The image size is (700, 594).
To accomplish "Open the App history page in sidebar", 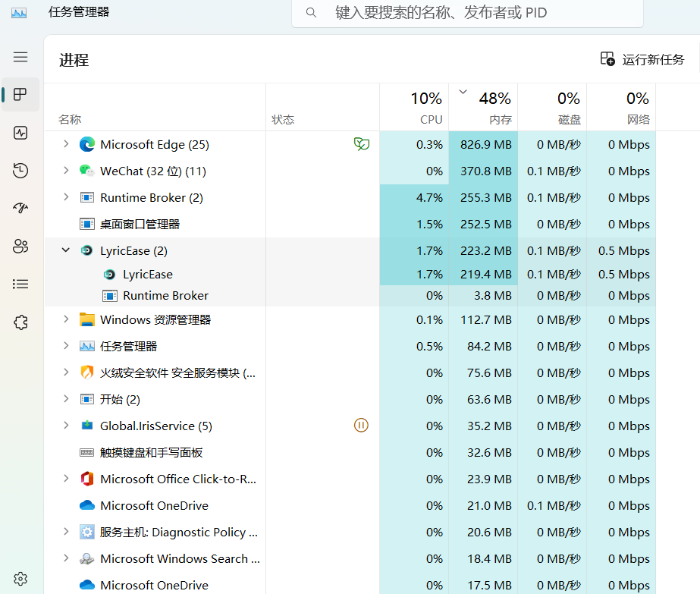I will pyautogui.click(x=20, y=171).
